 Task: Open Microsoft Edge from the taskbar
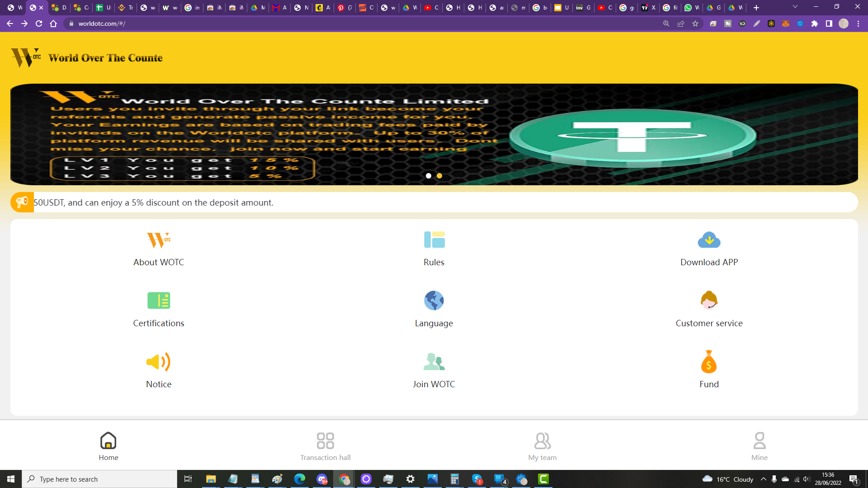299,479
